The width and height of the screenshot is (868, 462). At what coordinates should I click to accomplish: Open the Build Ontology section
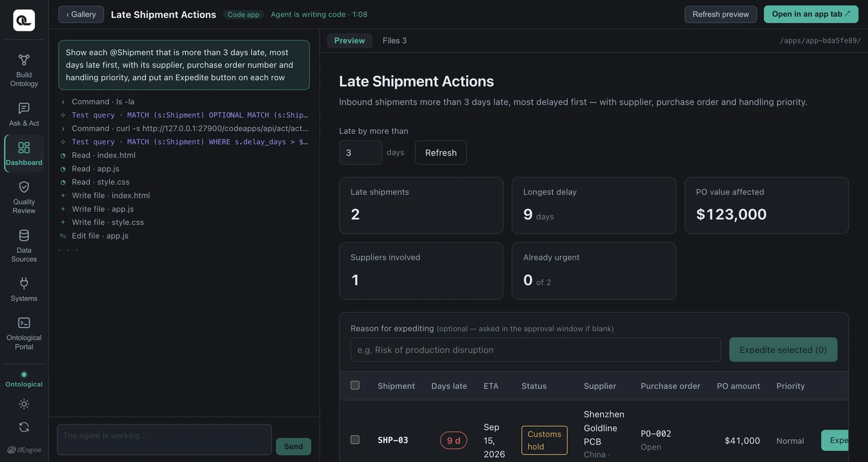pos(24,70)
